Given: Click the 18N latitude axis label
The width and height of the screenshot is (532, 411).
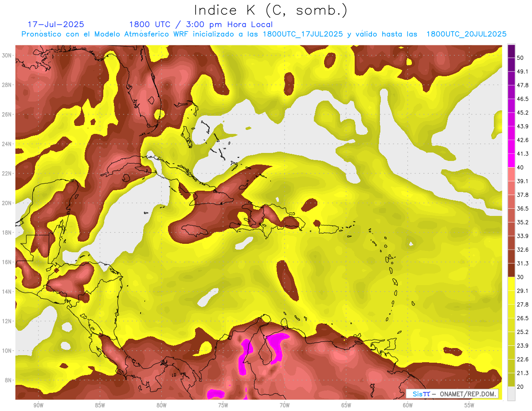Looking at the screenshot, I should pos(8,233).
